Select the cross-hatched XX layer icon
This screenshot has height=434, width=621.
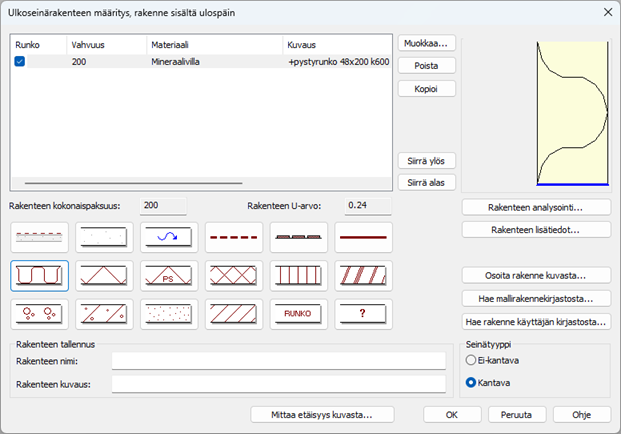[233, 275]
